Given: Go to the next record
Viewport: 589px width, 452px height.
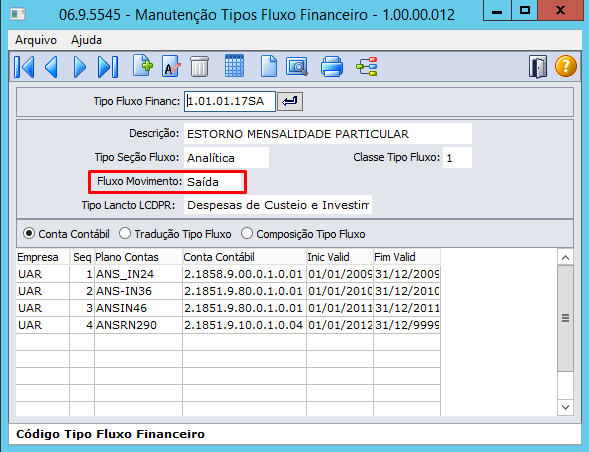Looking at the screenshot, I should point(79,67).
